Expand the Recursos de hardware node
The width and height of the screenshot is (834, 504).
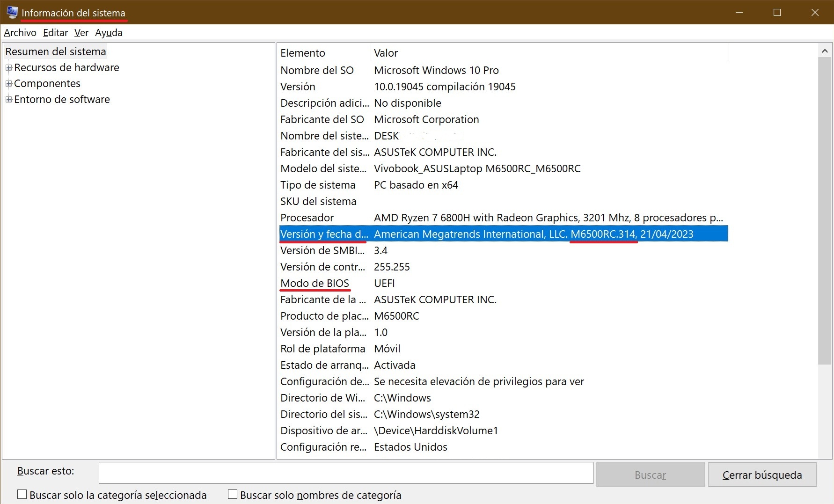coord(8,68)
